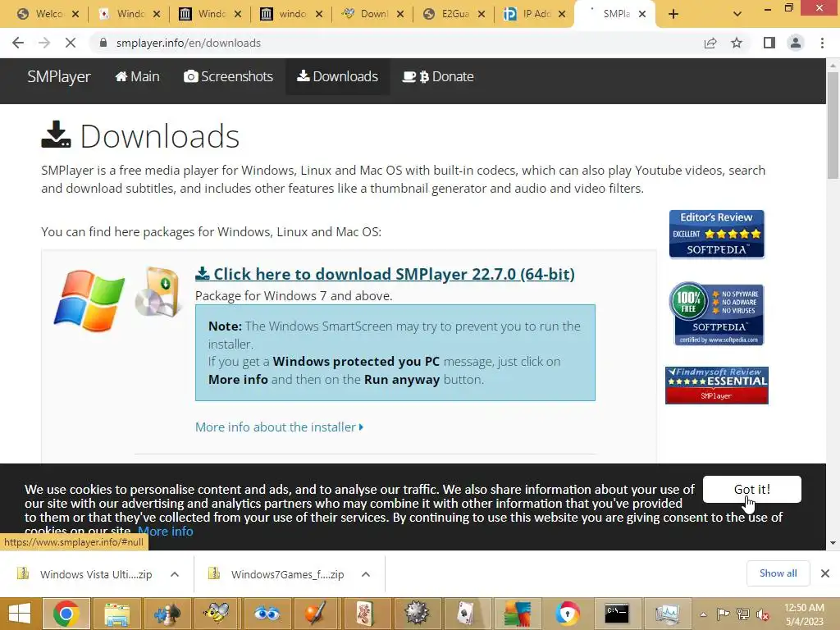Expand More info about the installer

[x=279, y=427]
